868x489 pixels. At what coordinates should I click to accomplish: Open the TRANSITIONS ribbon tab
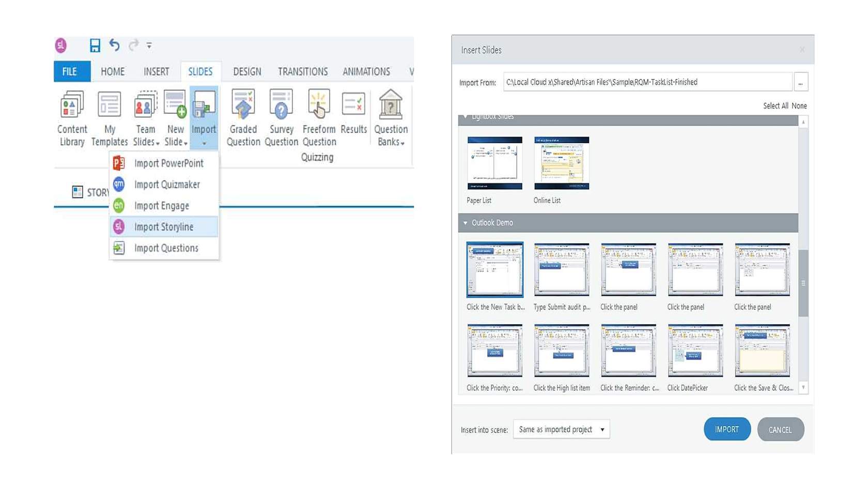pos(303,71)
